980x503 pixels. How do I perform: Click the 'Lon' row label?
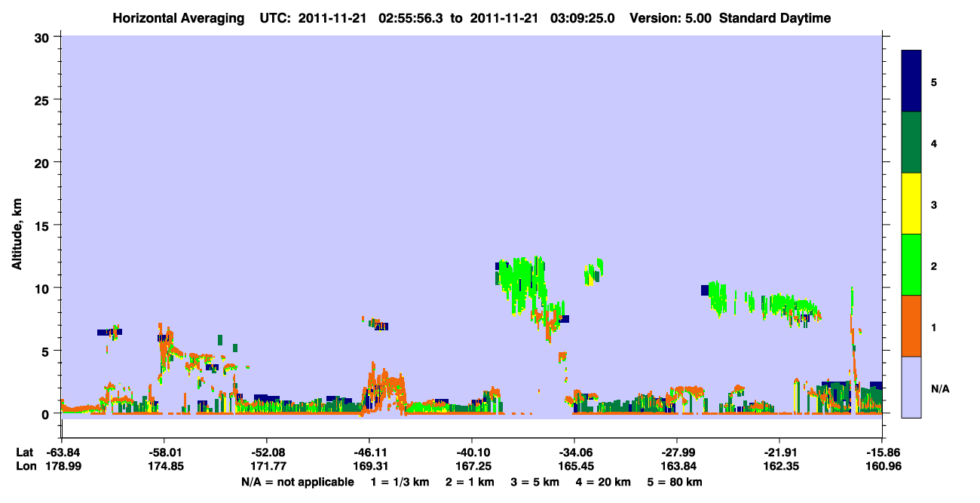click(26, 466)
